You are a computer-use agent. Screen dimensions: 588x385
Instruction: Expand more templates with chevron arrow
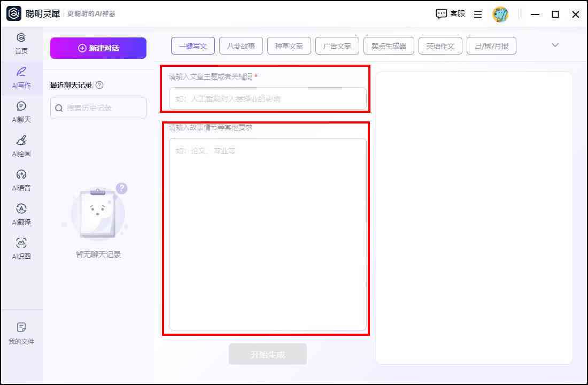[x=555, y=45]
